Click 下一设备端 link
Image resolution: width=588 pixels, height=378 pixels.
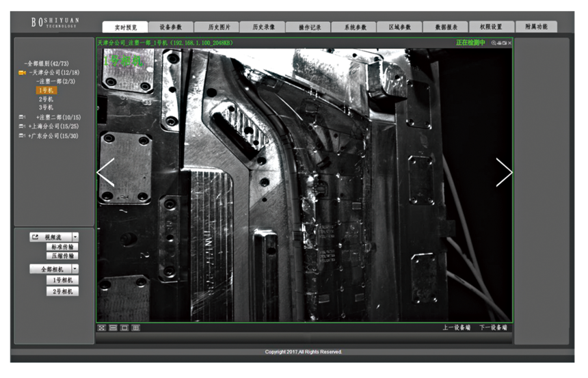493,327
